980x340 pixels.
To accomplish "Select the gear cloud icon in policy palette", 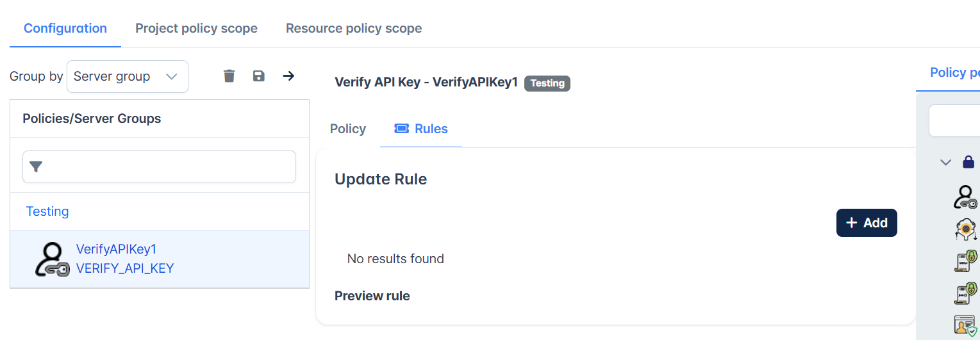I will pyautogui.click(x=966, y=229).
